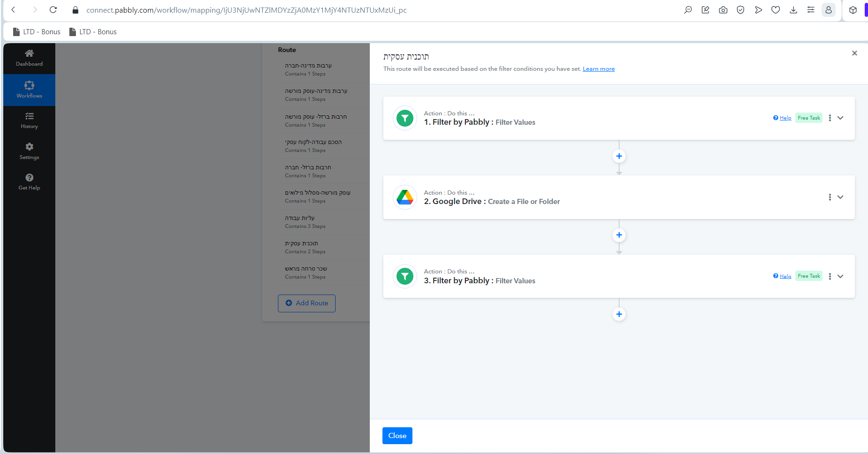Select route תוכנית עסקית with 2 Steps
Image resolution: width=868 pixels, height=454 pixels.
pos(323,247)
